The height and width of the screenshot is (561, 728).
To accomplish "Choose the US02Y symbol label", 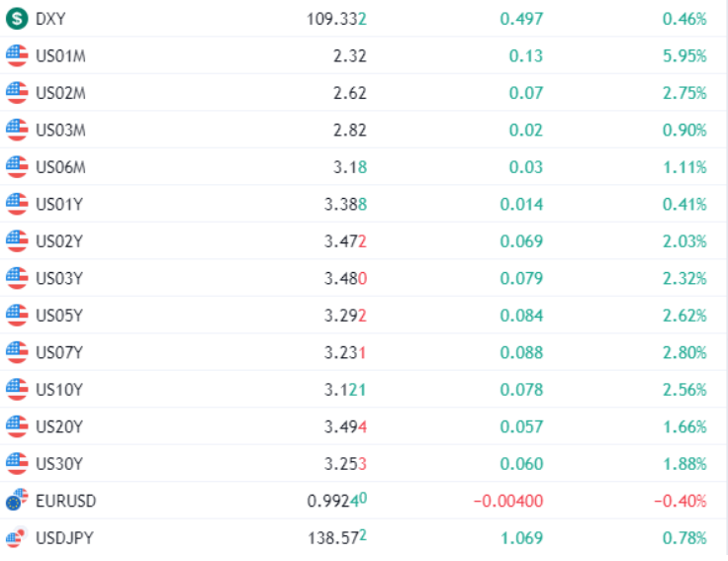I will tap(59, 241).
